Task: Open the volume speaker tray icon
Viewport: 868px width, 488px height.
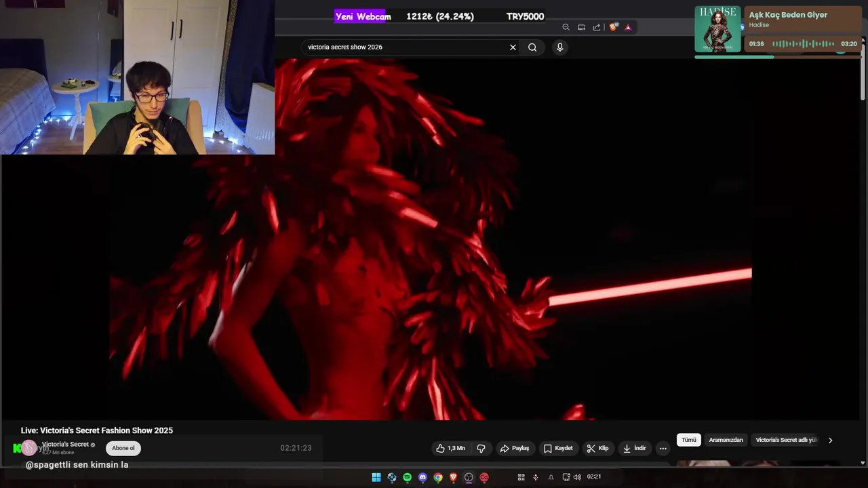Action: [577, 477]
